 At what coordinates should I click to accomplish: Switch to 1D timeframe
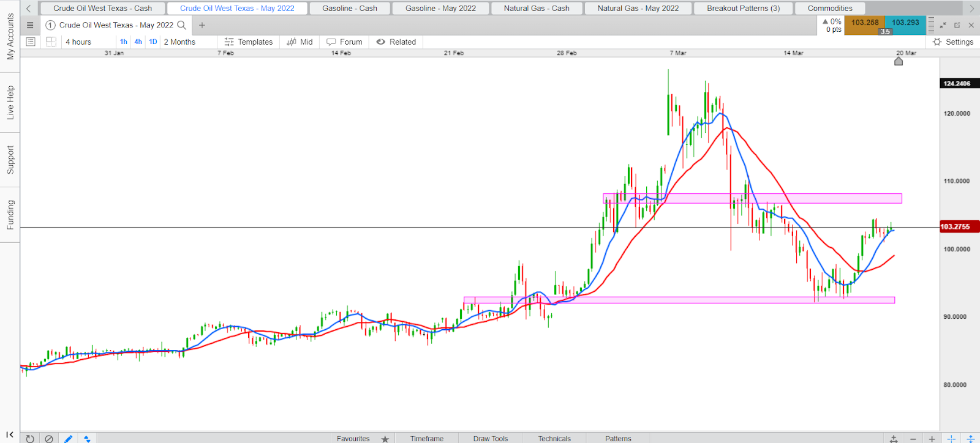click(153, 42)
